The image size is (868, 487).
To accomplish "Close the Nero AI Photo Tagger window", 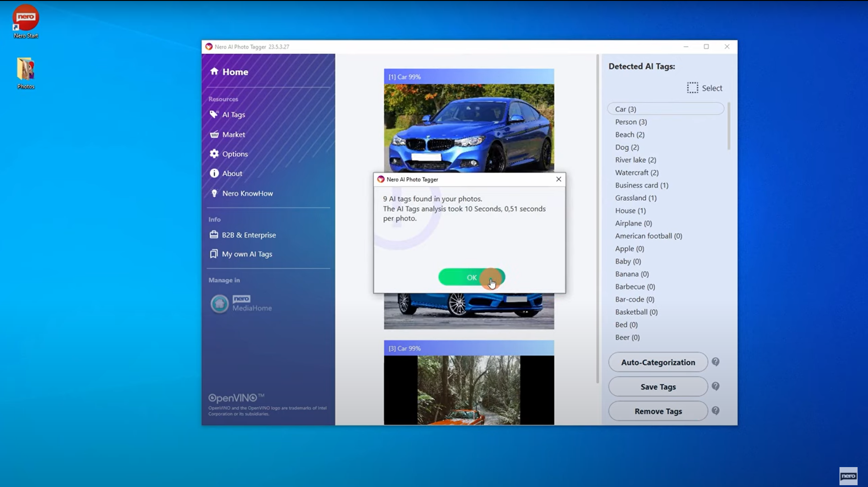I will [x=727, y=47].
